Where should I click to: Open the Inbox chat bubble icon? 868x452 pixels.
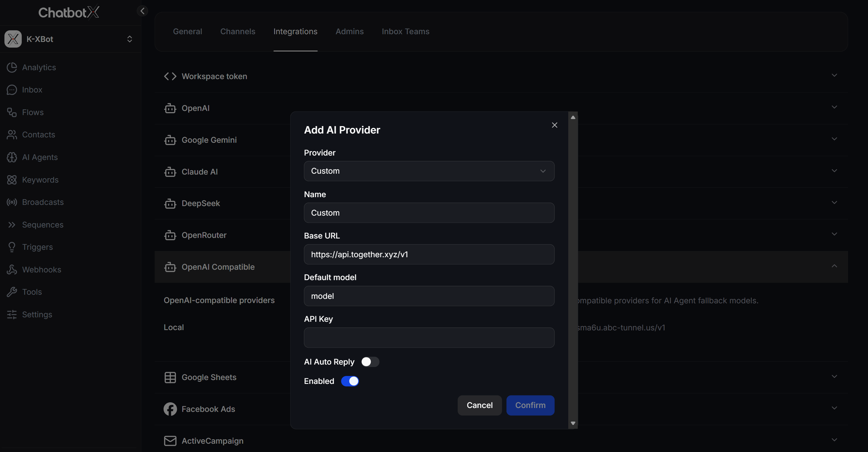(12, 90)
